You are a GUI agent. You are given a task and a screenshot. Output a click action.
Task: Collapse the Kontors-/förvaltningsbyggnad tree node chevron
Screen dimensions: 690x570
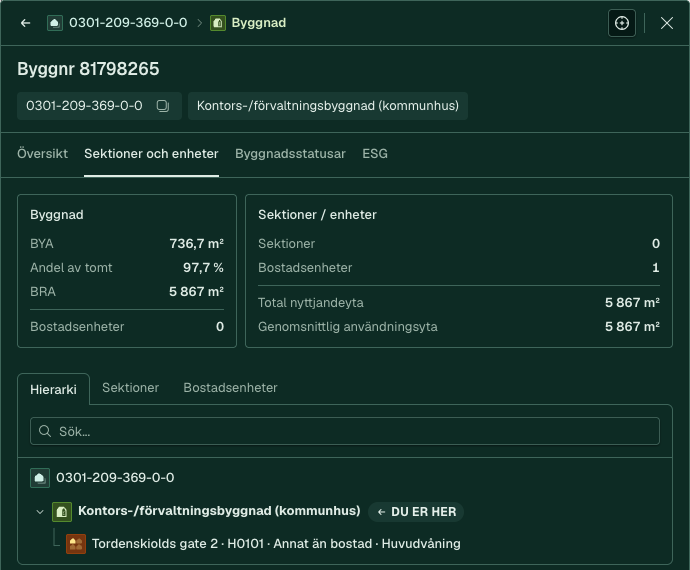pos(40,511)
